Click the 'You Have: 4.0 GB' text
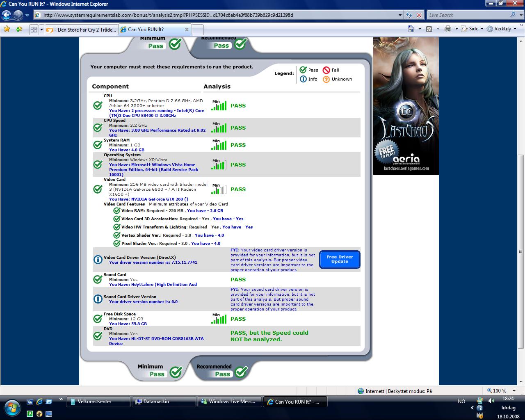The height and width of the screenshot is (420, 525). click(x=127, y=150)
